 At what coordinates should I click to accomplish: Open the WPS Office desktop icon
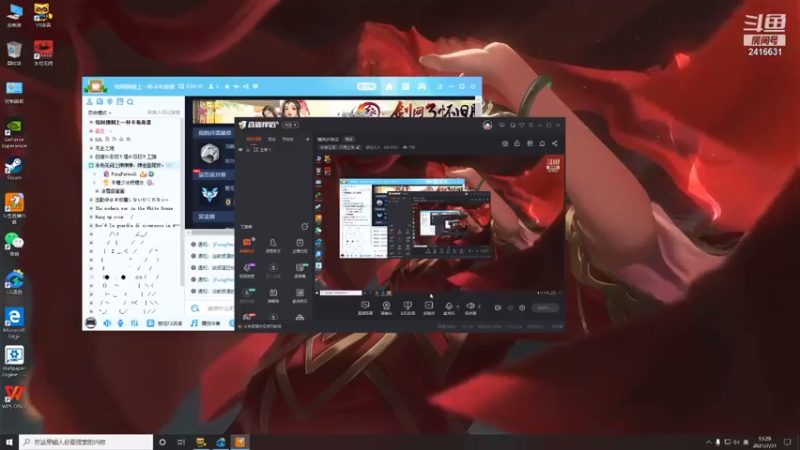tap(14, 397)
